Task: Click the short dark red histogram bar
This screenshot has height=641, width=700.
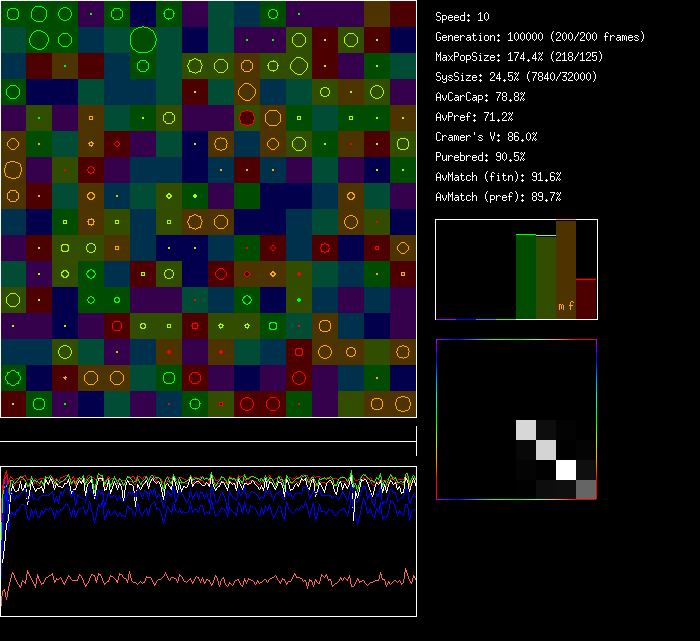Action: tap(586, 298)
